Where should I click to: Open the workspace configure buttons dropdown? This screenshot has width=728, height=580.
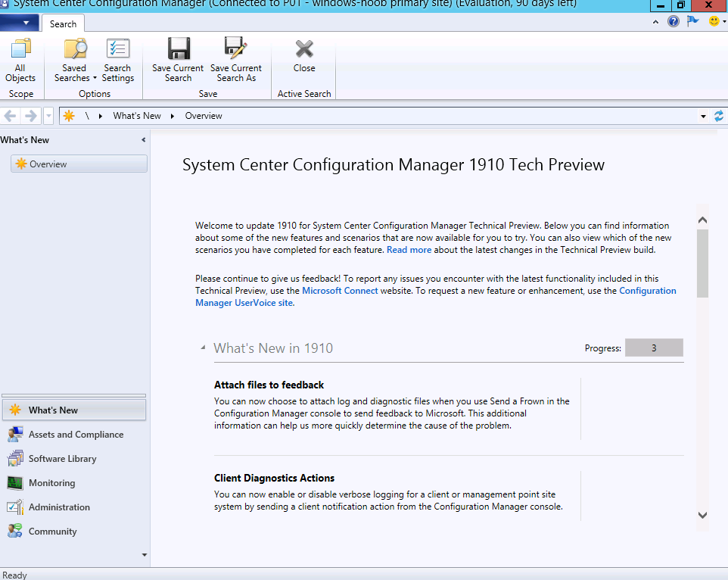(145, 554)
